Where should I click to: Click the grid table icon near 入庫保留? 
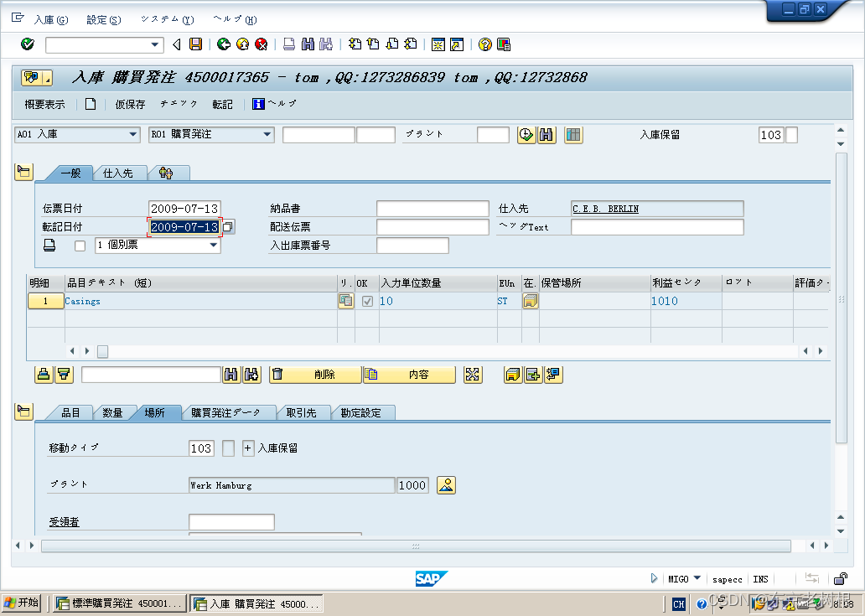pyautogui.click(x=573, y=135)
